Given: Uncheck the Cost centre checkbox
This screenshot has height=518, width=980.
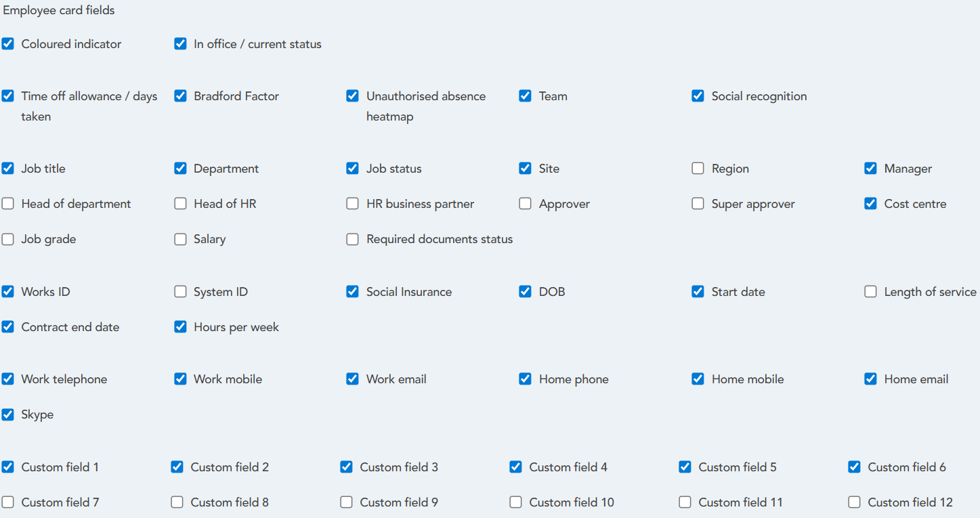Looking at the screenshot, I should [x=870, y=204].
